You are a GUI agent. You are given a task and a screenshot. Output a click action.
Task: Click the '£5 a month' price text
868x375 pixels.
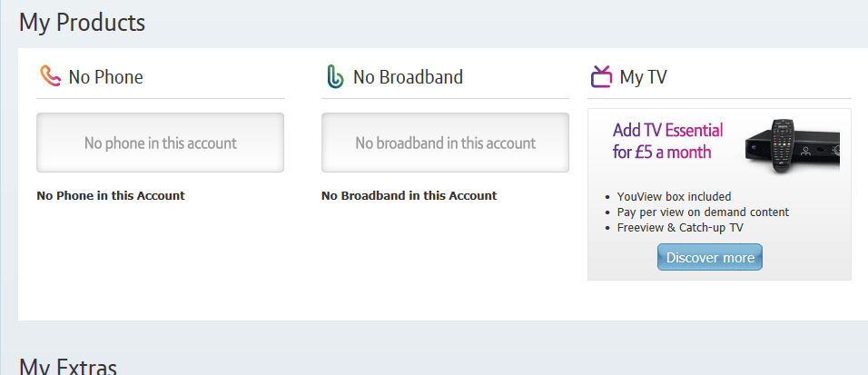673,152
